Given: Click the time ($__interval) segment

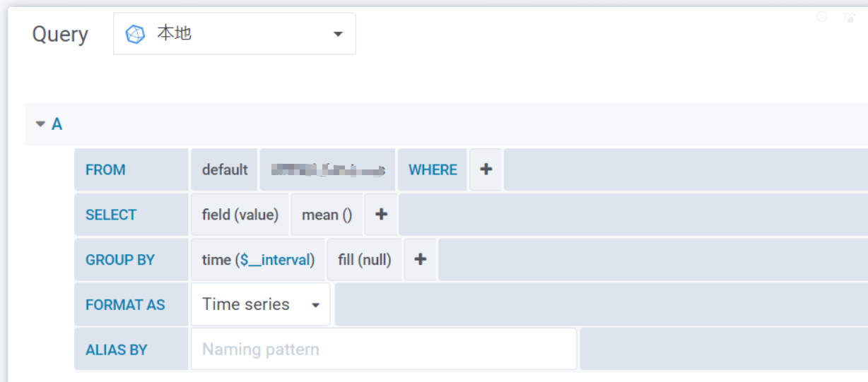Looking at the screenshot, I should (258, 259).
